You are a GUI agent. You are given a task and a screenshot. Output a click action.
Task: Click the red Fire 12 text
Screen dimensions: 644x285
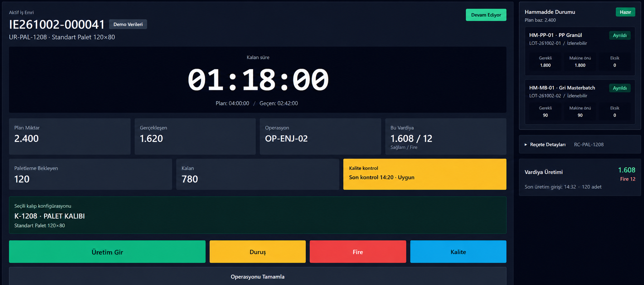pyautogui.click(x=628, y=179)
